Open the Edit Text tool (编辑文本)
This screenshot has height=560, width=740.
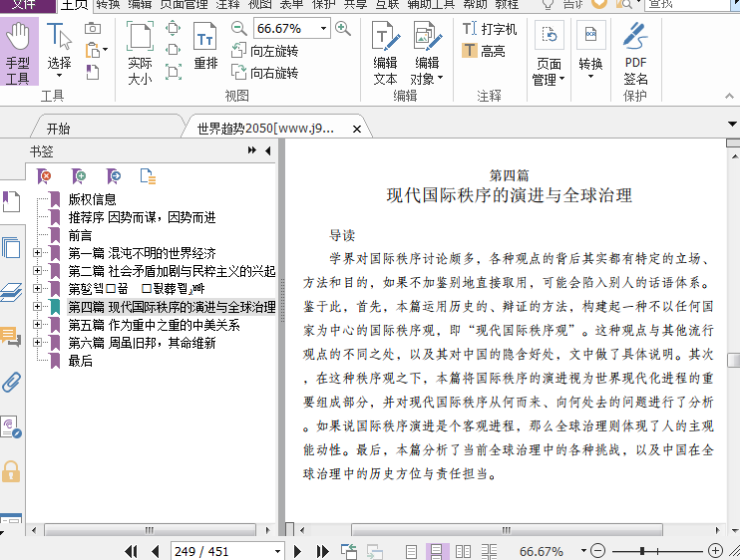(x=386, y=53)
